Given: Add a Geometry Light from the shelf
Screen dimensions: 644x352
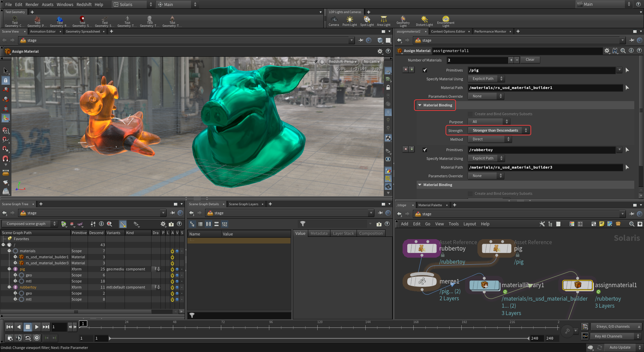Looking at the screenshot, I should pyautogui.click(x=403, y=21).
